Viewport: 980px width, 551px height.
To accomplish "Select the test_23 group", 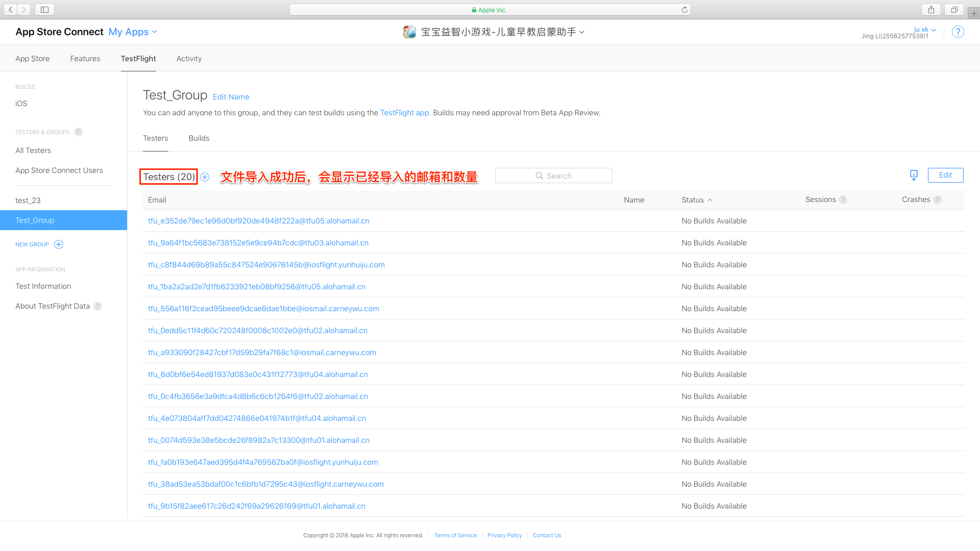I will point(28,201).
